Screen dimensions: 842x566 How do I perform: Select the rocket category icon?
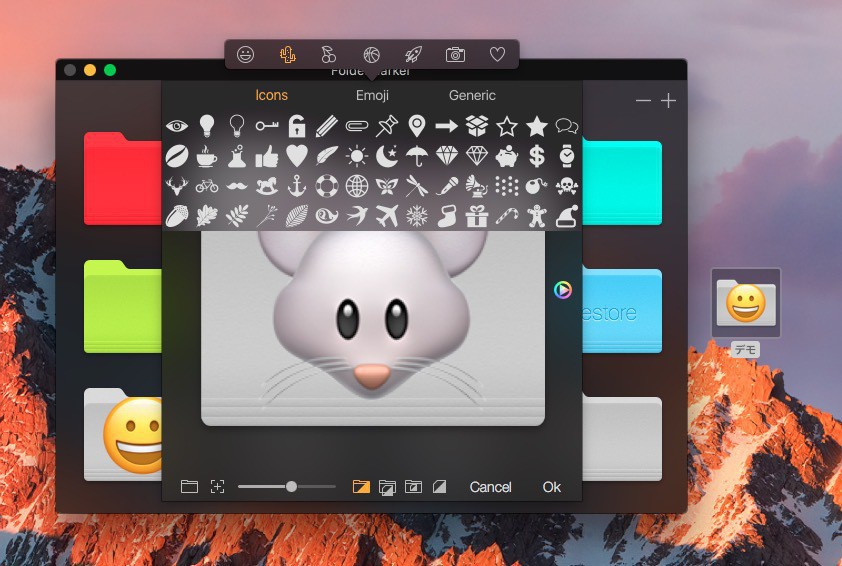[413, 54]
